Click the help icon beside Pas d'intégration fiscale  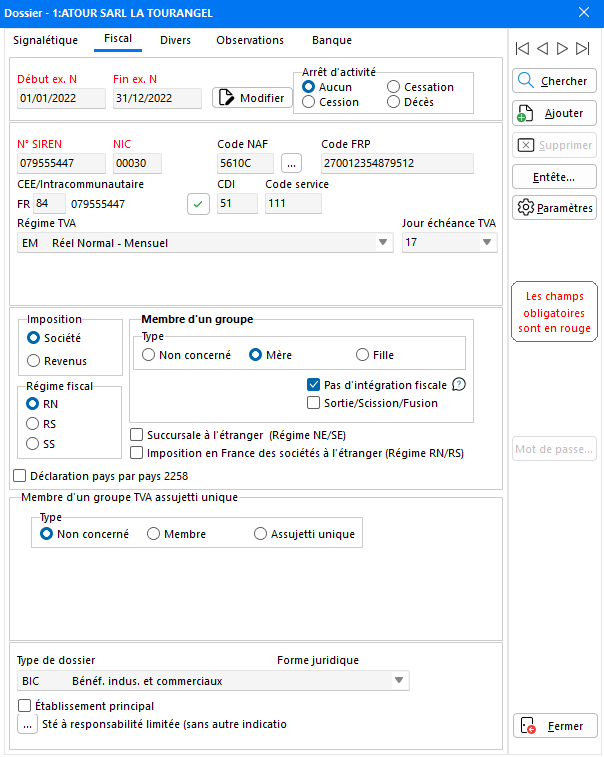tap(460, 385)
